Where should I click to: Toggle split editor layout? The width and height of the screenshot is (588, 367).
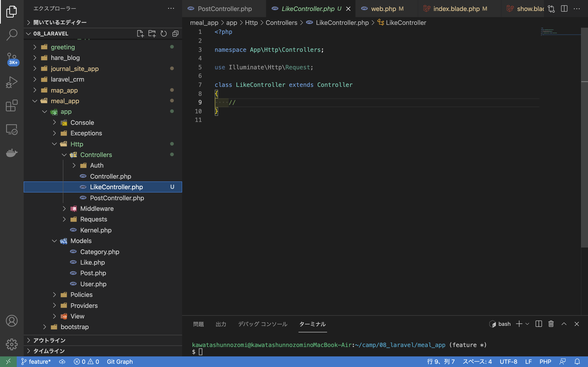[x=564, y=9]
